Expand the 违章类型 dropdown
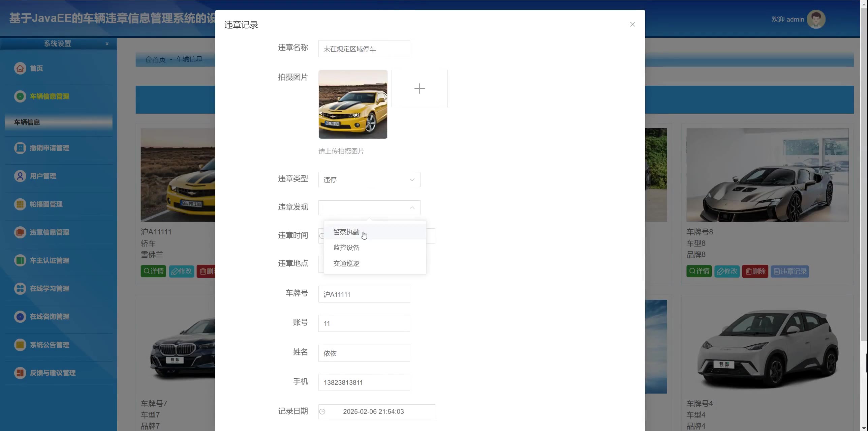Viewport: 868px width, 431px height. [369, 180]
